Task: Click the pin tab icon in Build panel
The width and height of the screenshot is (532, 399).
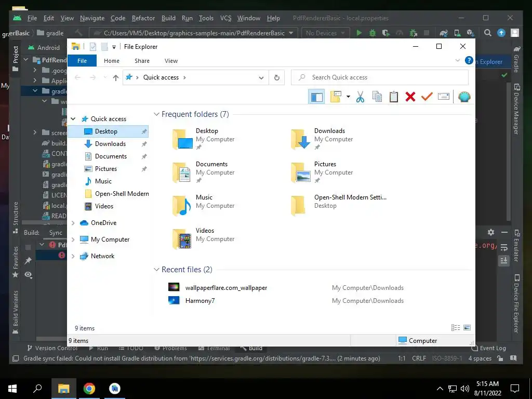Action: [x=28, y=261]
